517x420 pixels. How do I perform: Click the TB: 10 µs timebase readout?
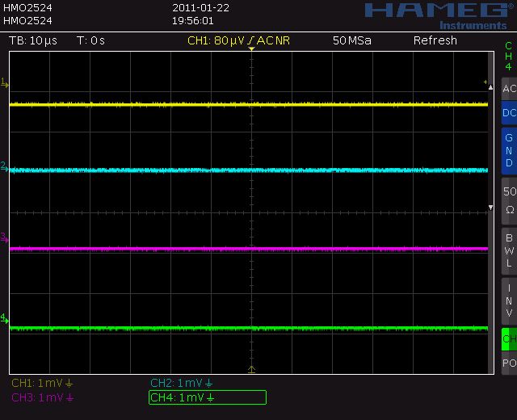(33, 40)
